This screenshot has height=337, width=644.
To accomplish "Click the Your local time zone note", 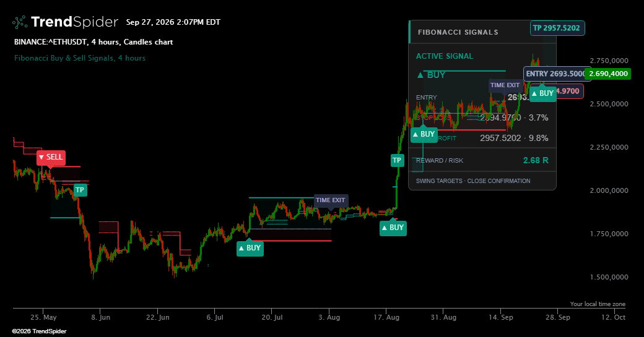I will tap(598, 304).
